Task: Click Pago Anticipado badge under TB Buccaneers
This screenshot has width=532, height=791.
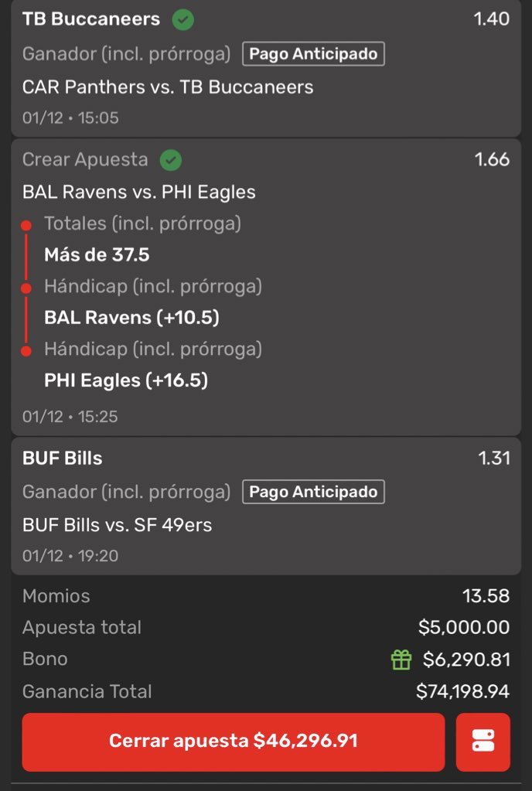Action: click(x=313, y=54)
